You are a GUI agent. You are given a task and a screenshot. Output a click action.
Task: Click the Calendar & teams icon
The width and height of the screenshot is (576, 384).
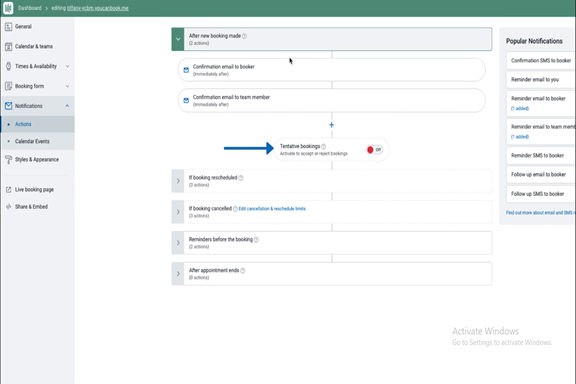pos(8,46)
